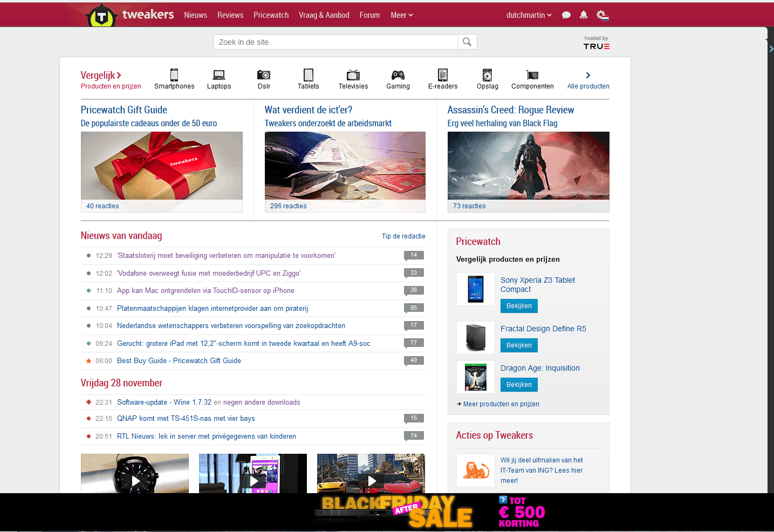774x532 pixels.
Task: Open the Dslr camera category icon
Action: pos(264,75)
